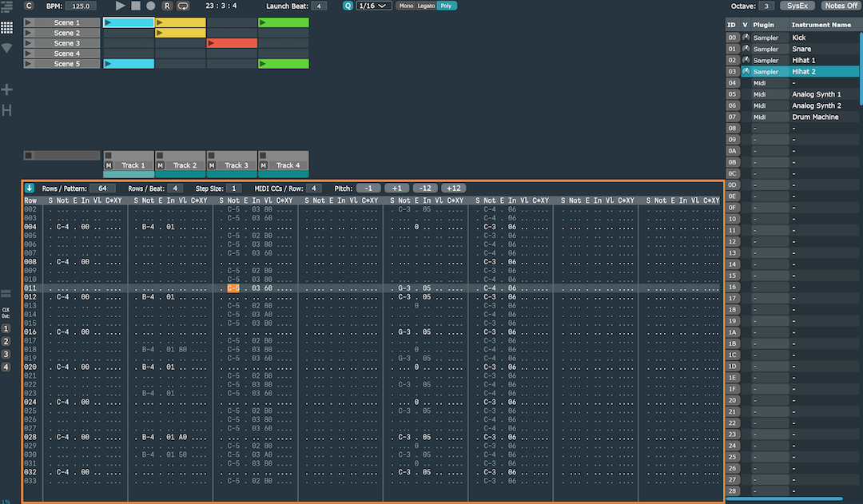Click the BPM 125.0 field

click(81, 6)
